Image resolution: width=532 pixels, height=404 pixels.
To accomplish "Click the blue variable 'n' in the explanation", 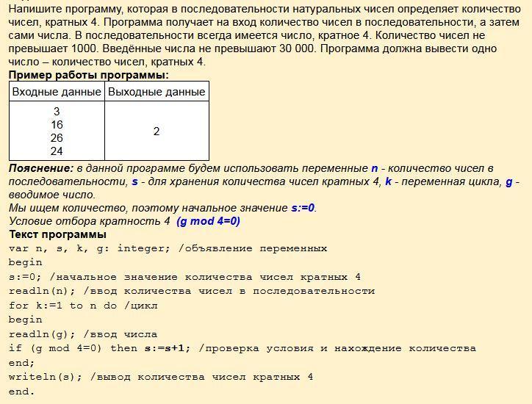I will click(x=375, y=169).
